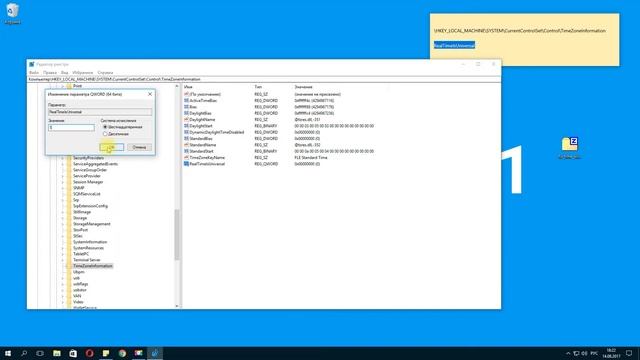Select the hexadecimal base radio button
The image size is (640, 360).
coord(105,127)
